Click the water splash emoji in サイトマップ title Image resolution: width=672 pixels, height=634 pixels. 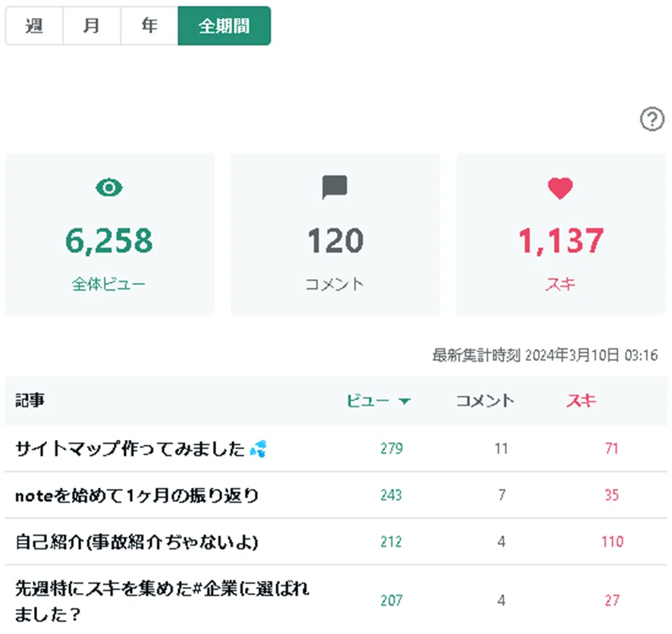[x=258, y=448]
